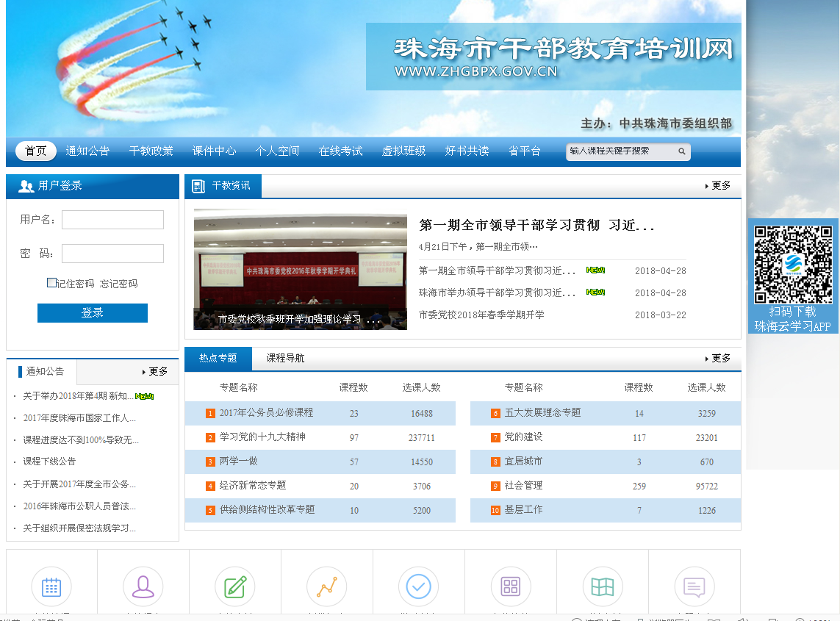This screenshot has height=621, width=840.
Task: Click the blue checkmark circle icon
Action: pyautogui.click(x=419, y=586)
